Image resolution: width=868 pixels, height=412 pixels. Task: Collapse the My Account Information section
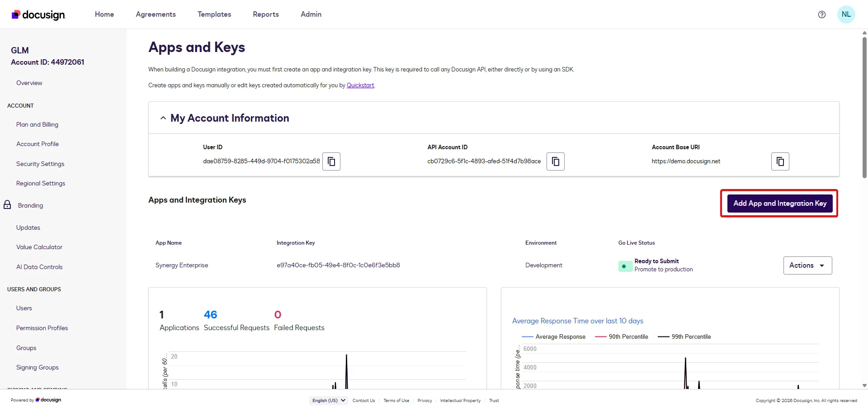163,118
